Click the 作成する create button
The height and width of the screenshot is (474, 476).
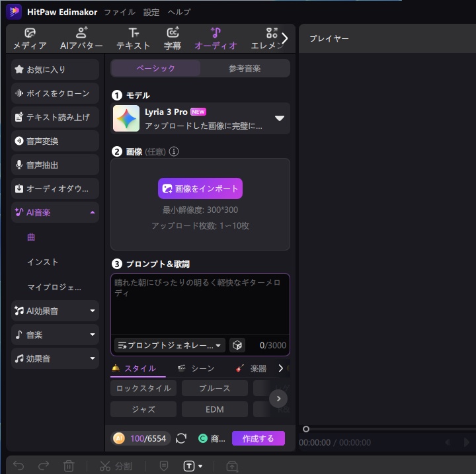(258, 438)
